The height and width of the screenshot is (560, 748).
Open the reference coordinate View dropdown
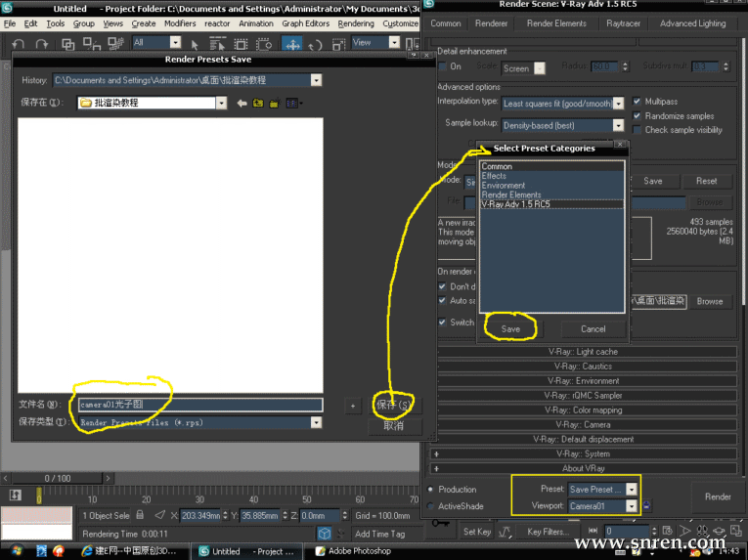394,42
